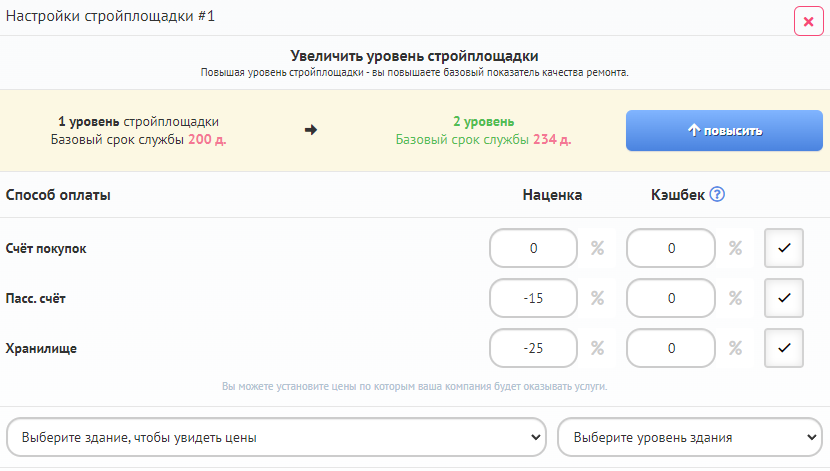Confirm Хранилище row with checkmark
The image size is (830, 471).
[x=784, y=348]
